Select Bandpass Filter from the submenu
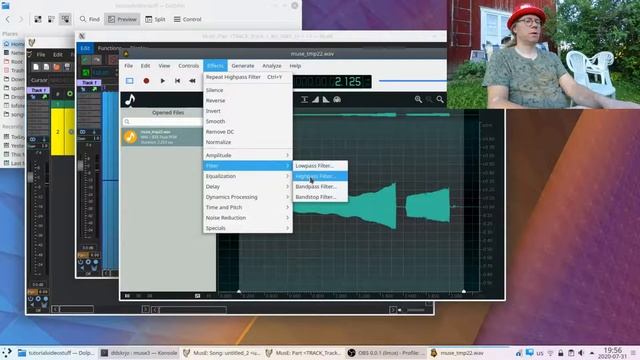Screen dimensions: 640x360 coord(320,187)
